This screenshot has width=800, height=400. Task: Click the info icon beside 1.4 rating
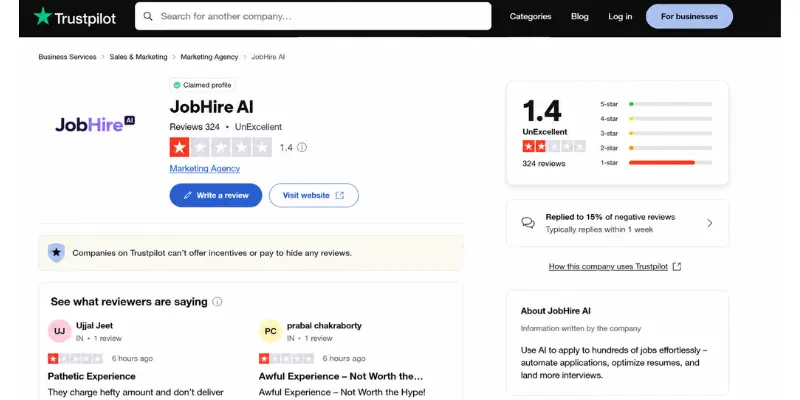pos(302,147)
